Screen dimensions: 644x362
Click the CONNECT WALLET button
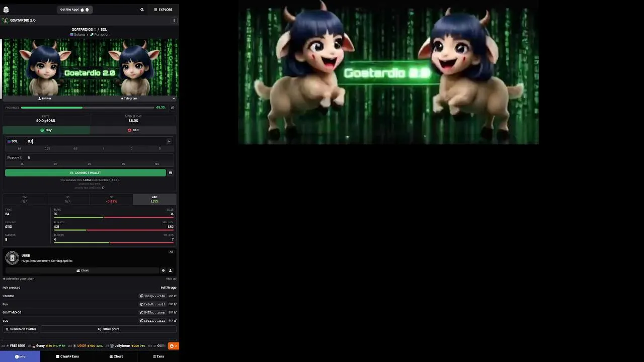click(x=86, y=173)
